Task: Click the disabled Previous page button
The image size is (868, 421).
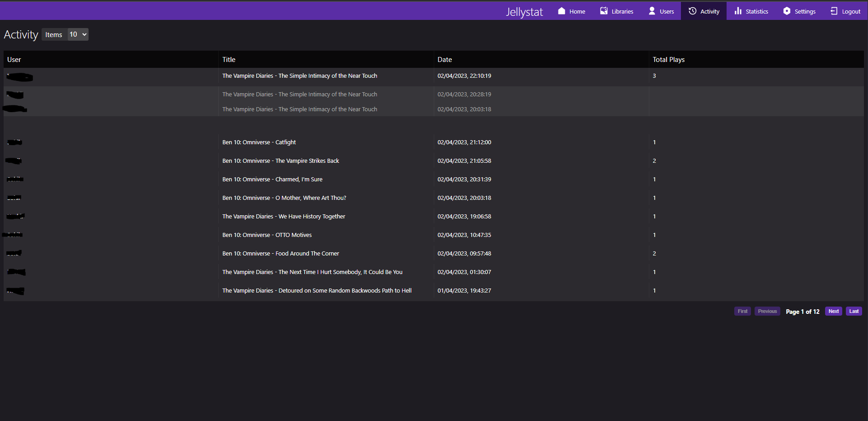Action: pos(767,311)
